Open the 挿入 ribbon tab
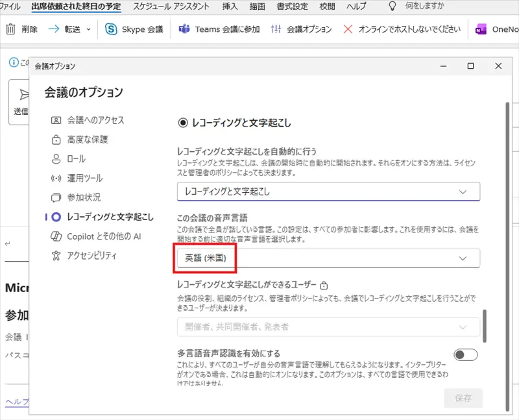The image size is (519, 420). click(x=230, y=6)
